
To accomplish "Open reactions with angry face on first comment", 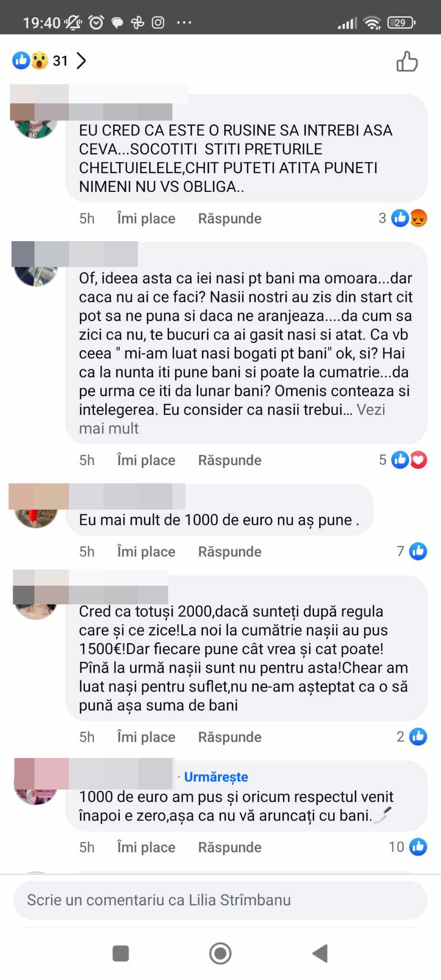I will coord(418,218).
